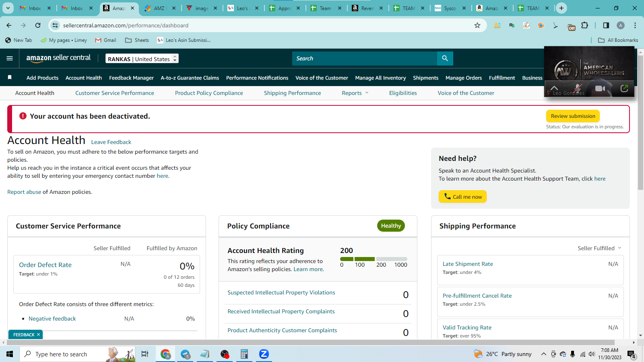Reload the page
644x362 pixels.
[x=38, y=25]
